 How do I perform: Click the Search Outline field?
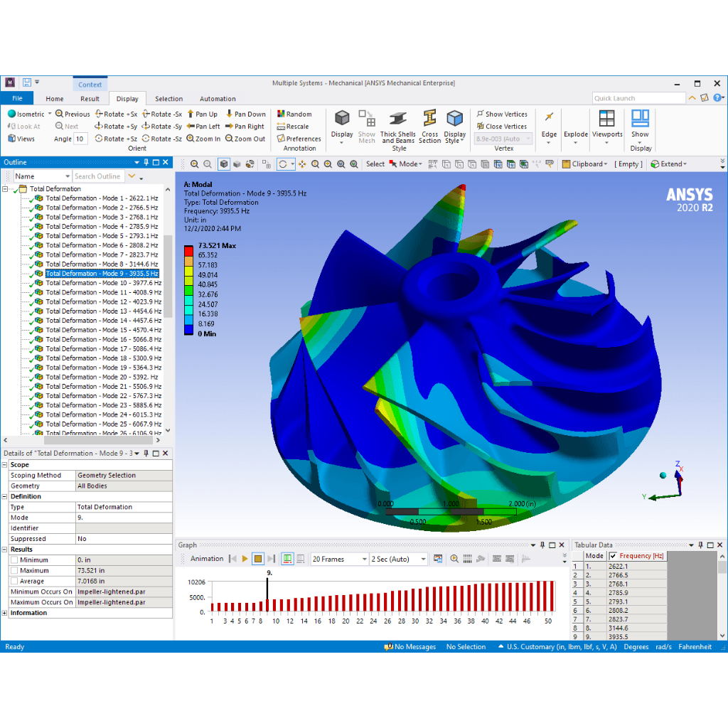(x=98, y=176)
